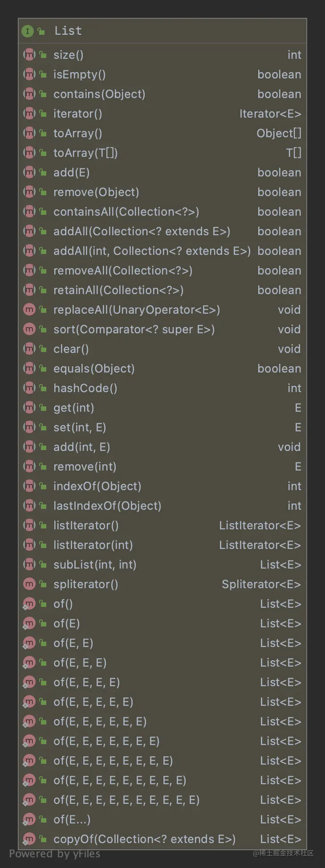Viewport: 325px width, 868px height.
Task: Select the iterator() method entry
Action: (78, 114)
